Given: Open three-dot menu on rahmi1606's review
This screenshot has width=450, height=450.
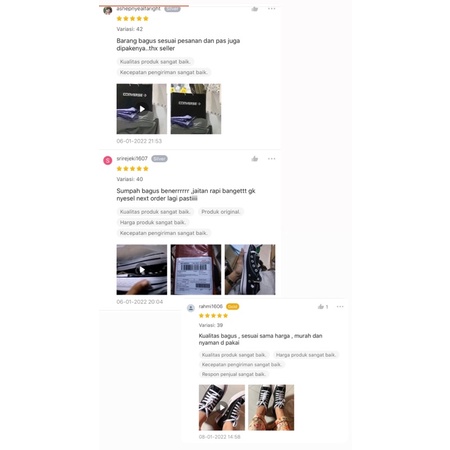Looking at the screenshot, I should pos(340,307).
